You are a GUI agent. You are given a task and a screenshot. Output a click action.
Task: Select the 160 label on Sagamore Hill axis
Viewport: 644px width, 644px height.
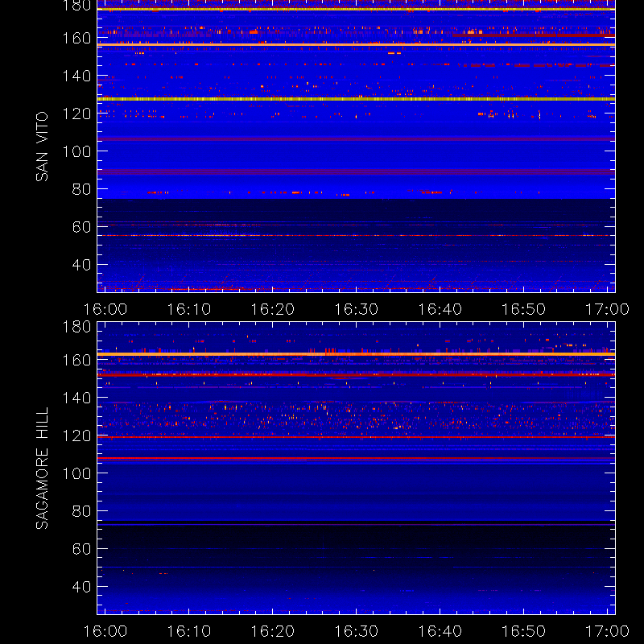(76, 360)
